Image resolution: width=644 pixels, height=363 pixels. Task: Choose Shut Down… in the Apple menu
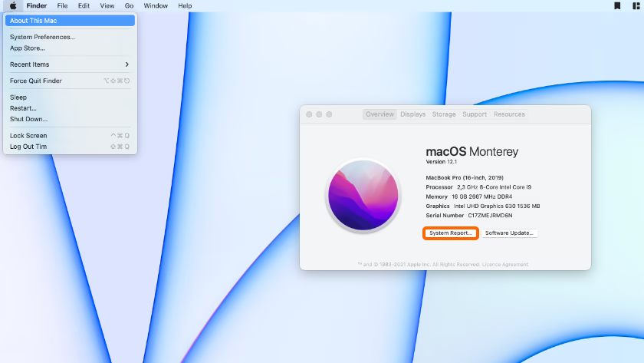coord(70,119)
